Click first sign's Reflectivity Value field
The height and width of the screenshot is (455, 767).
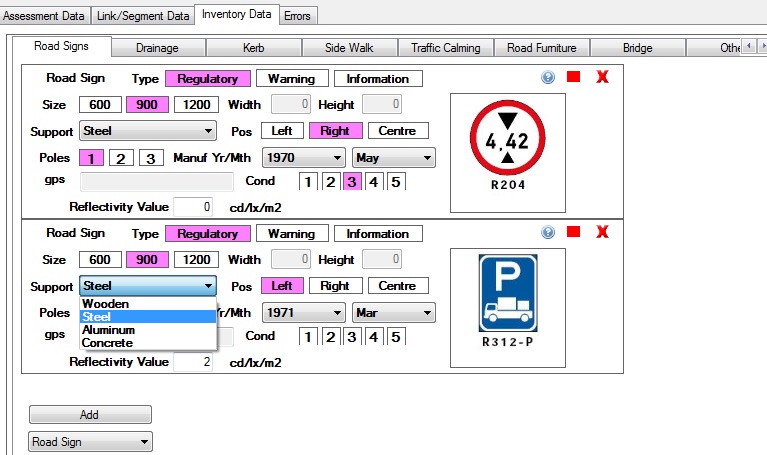193,207
